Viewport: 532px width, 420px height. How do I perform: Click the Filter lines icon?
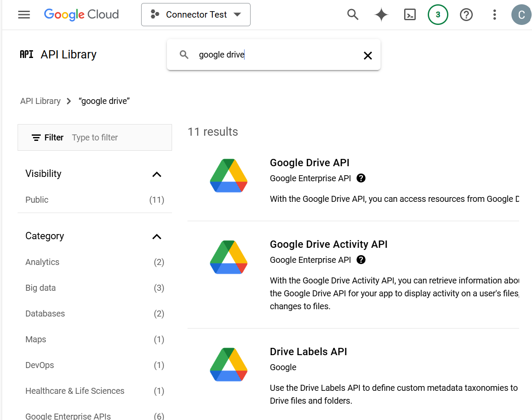click(36, 137)
